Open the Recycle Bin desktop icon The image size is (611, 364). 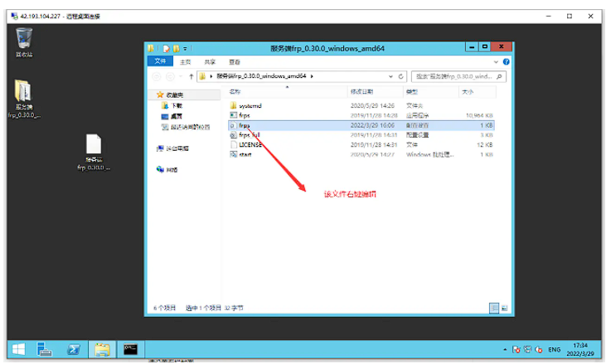24,39
